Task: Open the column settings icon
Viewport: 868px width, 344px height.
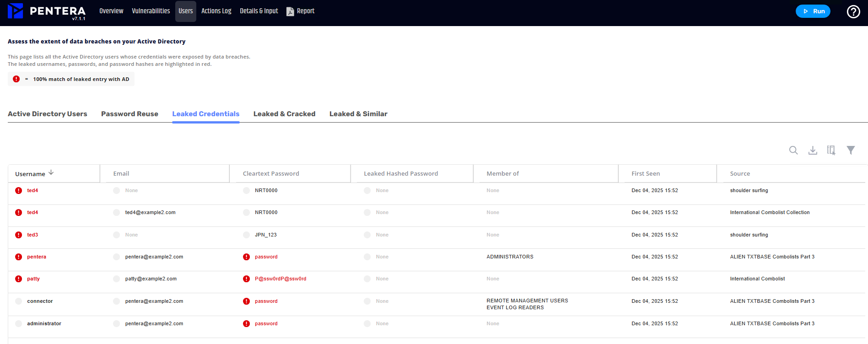Action: pyautogui.click(x=831, y=150)
